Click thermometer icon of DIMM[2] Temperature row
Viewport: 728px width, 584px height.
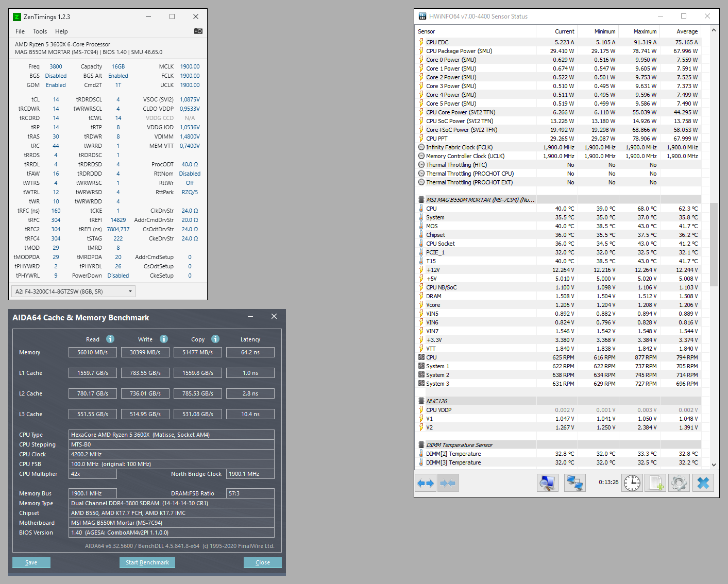[x=421, y=454]
